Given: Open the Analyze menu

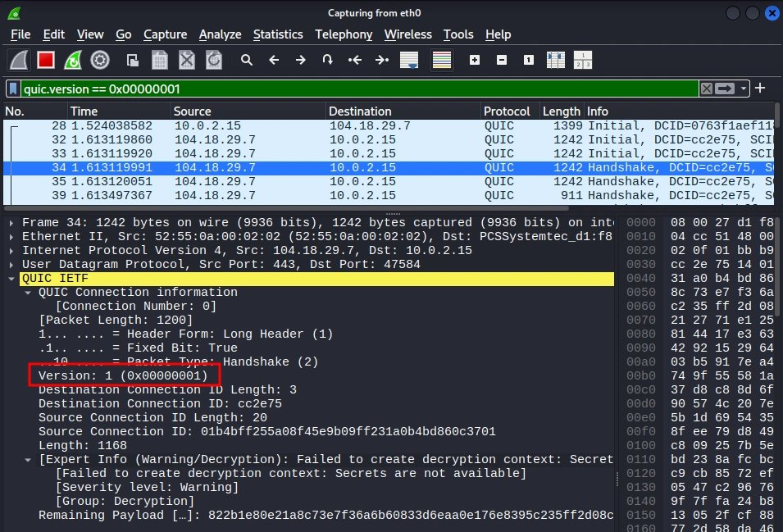Looking at the screenshot, I should 220,34.
